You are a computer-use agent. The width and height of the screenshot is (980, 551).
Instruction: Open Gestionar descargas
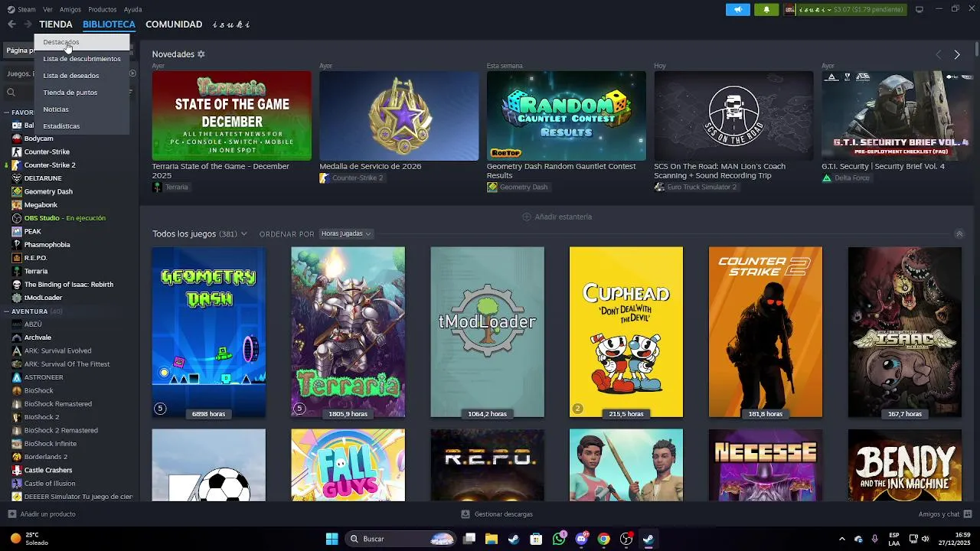(497, 514)
